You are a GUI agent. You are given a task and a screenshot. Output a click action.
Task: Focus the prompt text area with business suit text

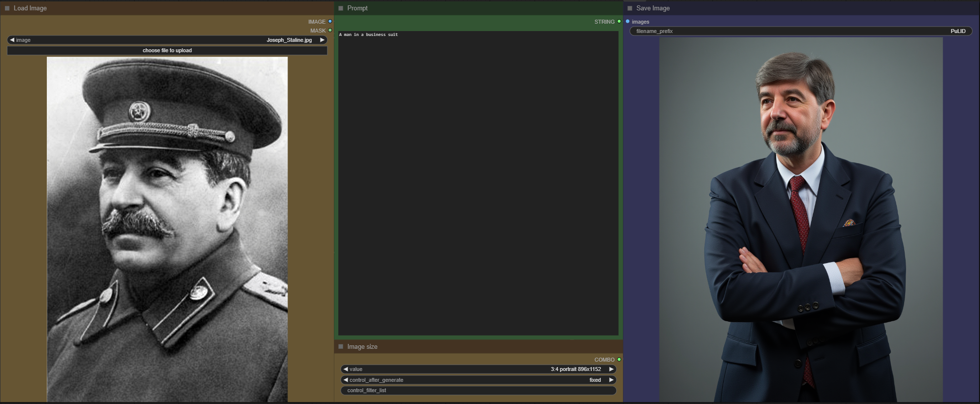click(478, 182)
